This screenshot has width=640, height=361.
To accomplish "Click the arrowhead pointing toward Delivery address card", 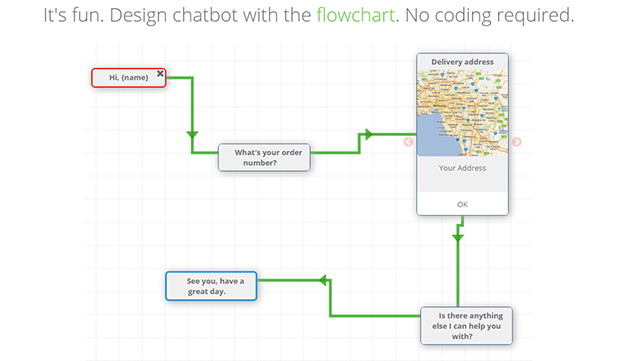I will pyautogui.click(x=369, y=134).
